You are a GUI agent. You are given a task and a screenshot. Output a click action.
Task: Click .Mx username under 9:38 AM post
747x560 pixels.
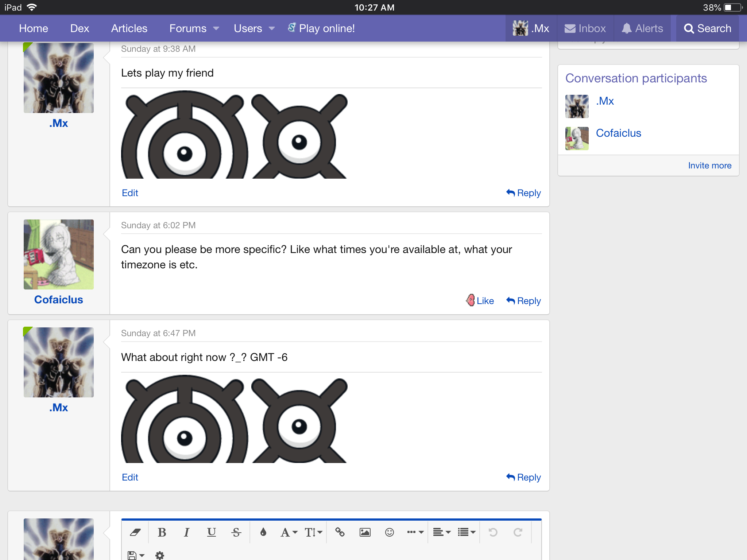tap(58, 123)
